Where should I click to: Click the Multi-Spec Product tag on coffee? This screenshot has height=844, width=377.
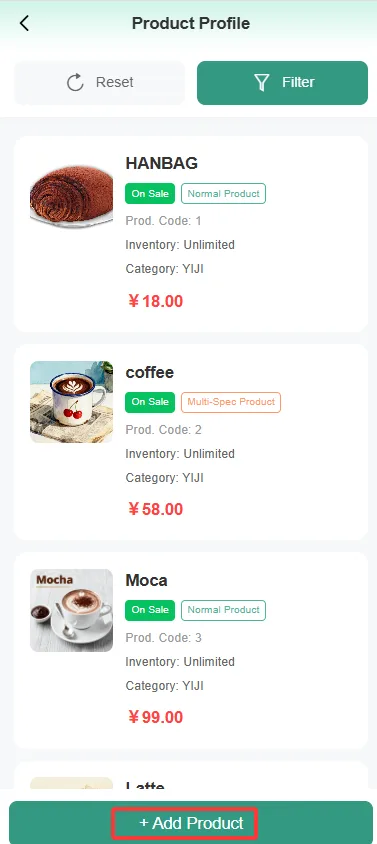point(231,402)
